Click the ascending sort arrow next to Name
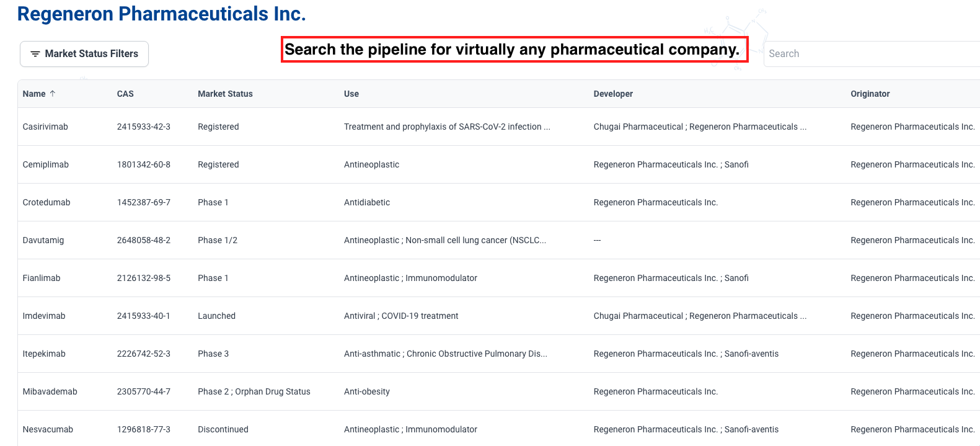The image size is (980, 446). click(53, 94)
